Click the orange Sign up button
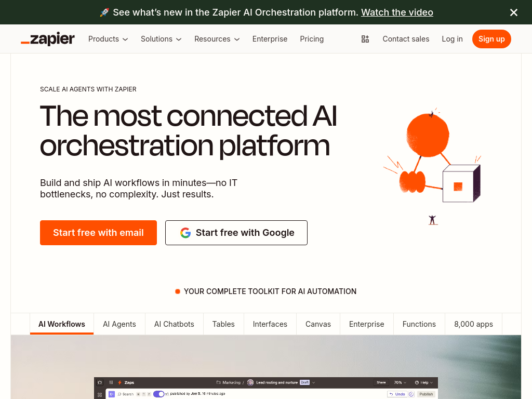The height and width of the screenshot is (399, 532). point(491,39)
